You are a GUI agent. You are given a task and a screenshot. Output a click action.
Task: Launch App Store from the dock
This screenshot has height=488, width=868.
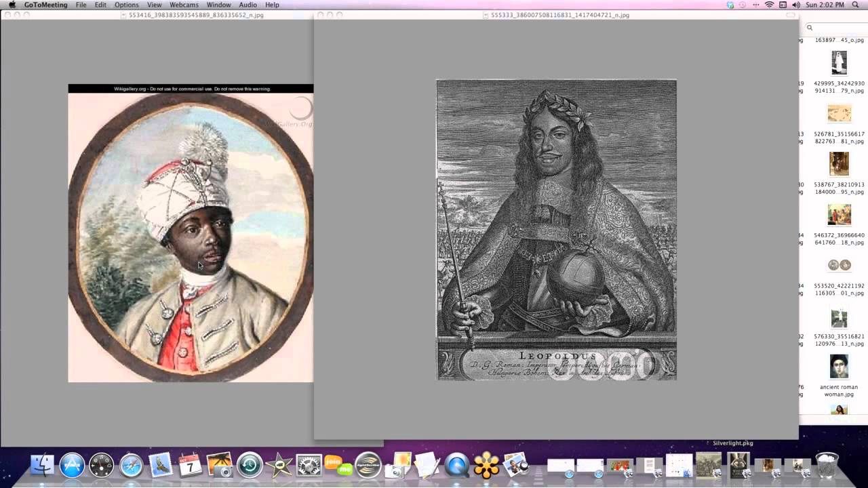(72, 465)
